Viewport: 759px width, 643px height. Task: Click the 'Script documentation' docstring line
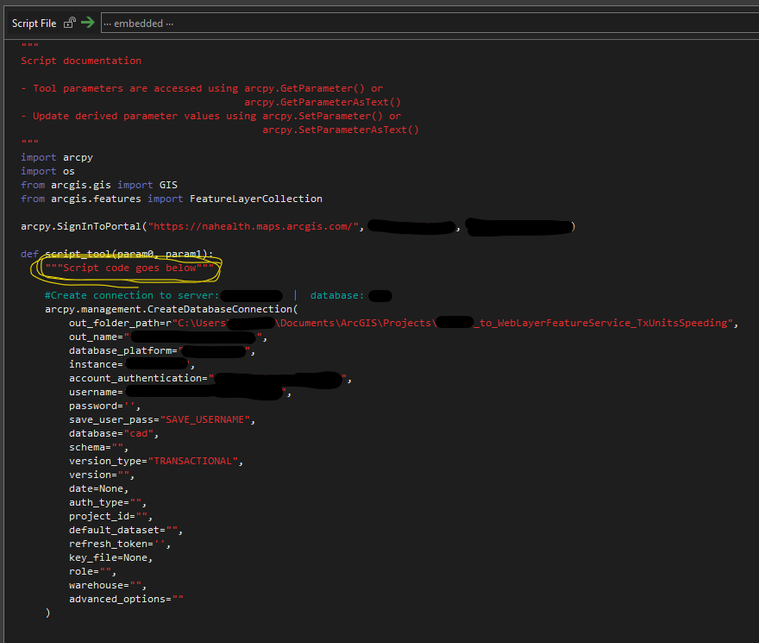click(81, 61)
